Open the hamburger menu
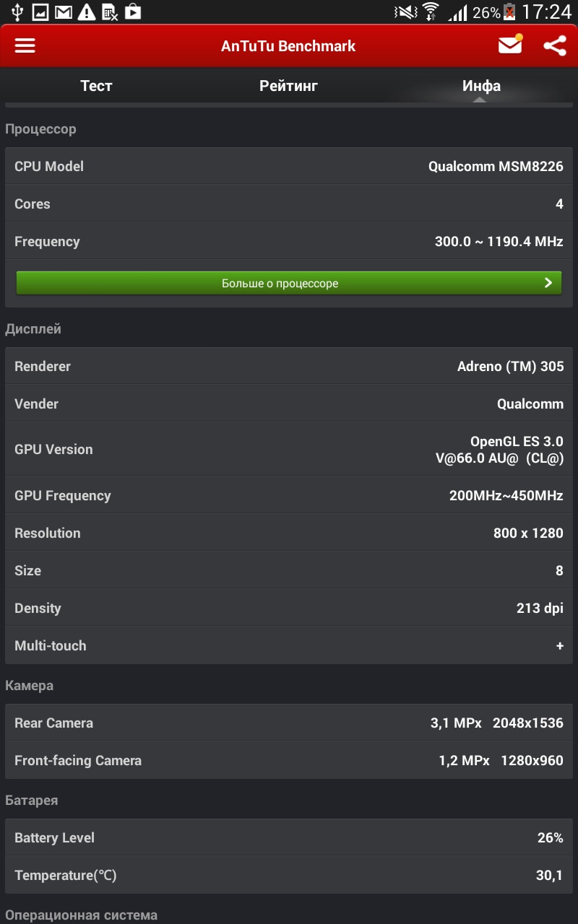 click(x=25, y=46)
